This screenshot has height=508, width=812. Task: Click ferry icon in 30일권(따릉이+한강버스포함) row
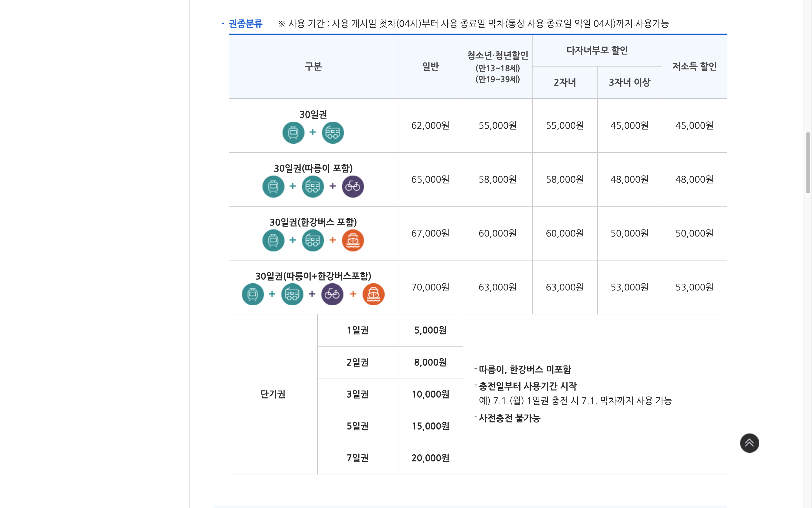point(374,294)
